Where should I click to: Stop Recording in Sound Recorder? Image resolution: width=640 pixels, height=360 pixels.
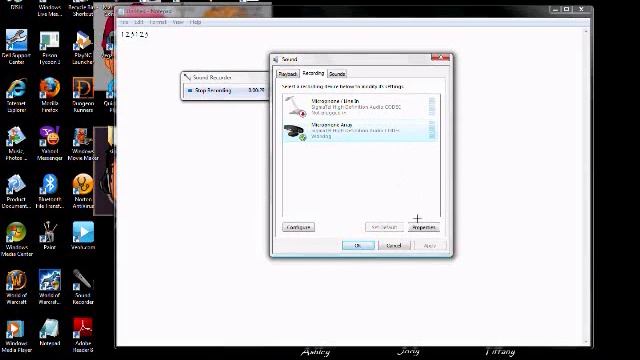pyautogui.click(x=209, y=90)
